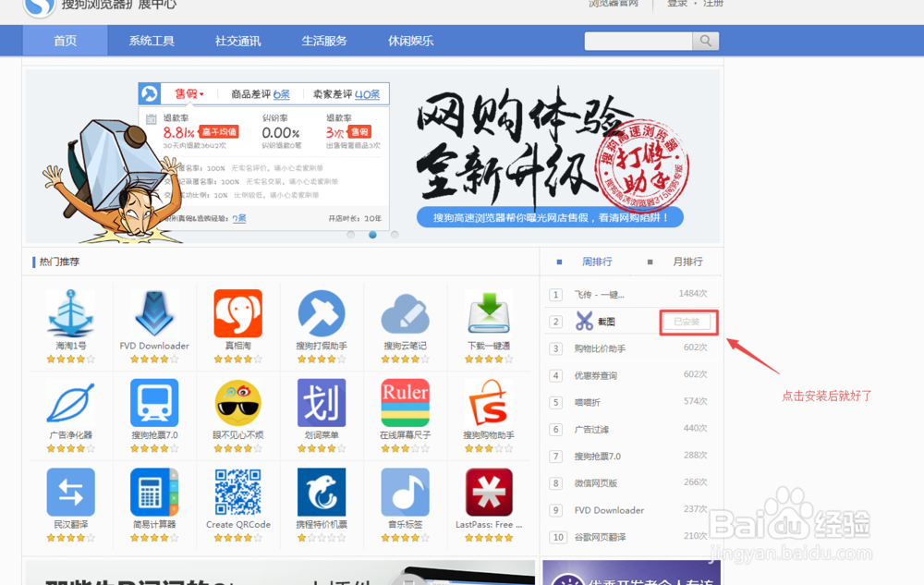Open the 民汉翻译 arrows icon
The width and height of the screenshot is (924, 585).
click(x=71, y=492)
